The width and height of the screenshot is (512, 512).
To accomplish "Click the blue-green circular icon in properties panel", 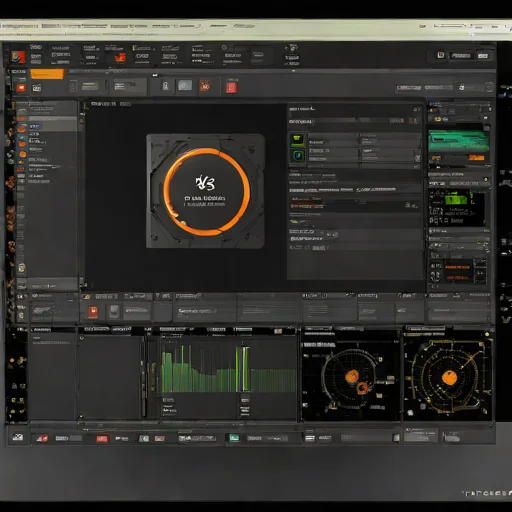I will coord(297,156).
